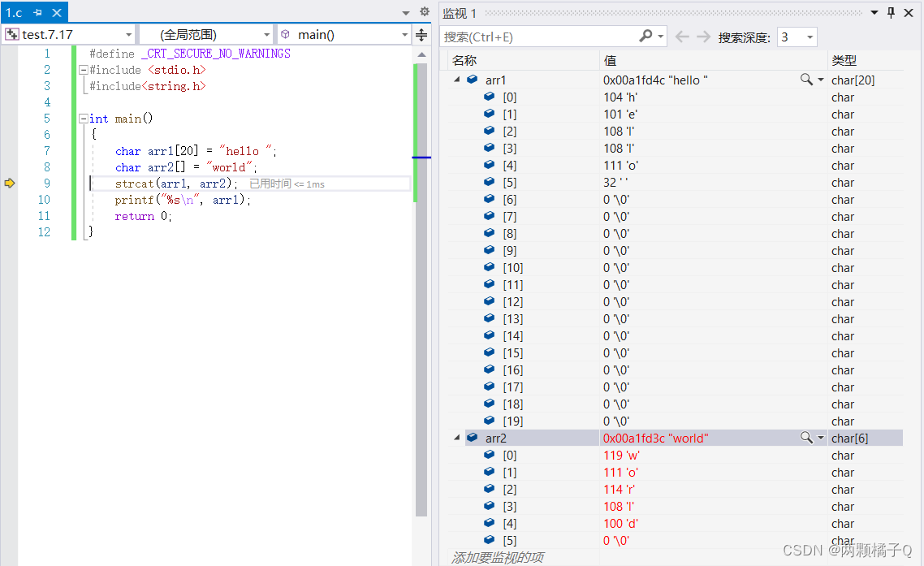Open the arr1 visualizer dropdown arrow
Screen dimensions: 924x566
click(821, 80)
